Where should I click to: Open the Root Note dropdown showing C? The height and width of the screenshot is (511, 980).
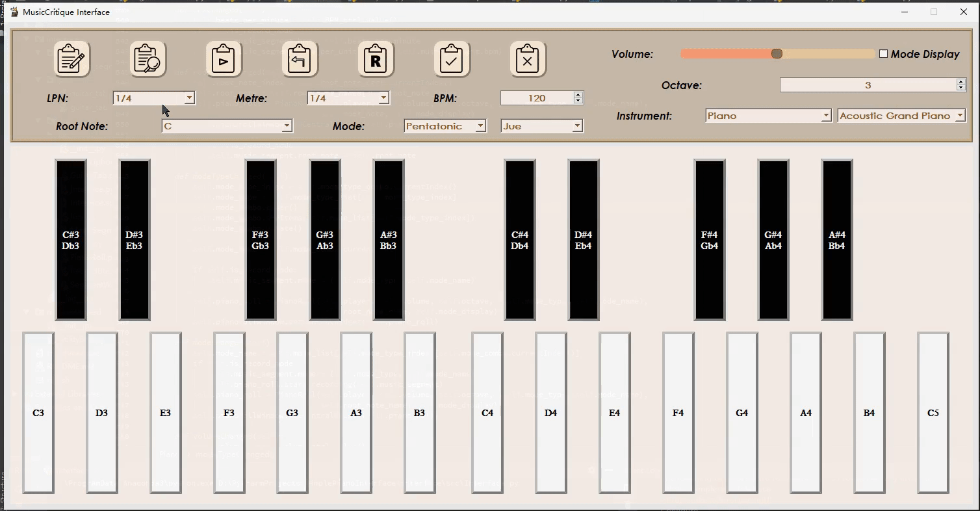(227, 126)
